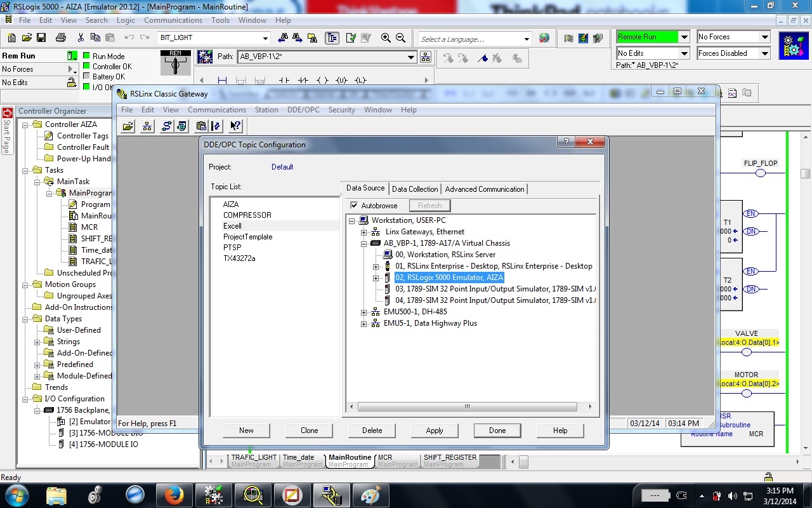
Task: Click Zoom In magnifier icon
Action: click(386, 38)
